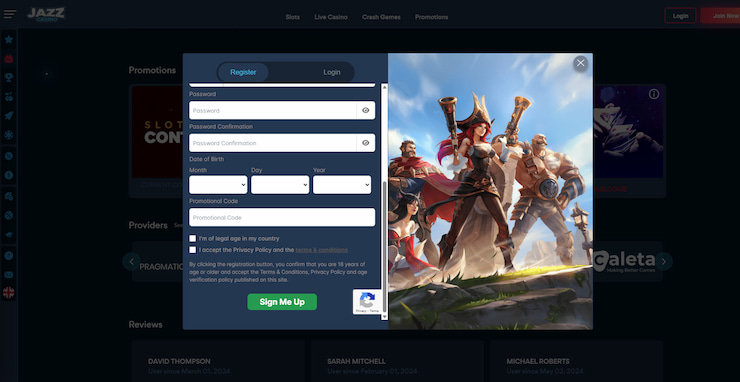This screenshot has width=740, height=382.
Task: Click the Michael Roberts review card
Action: click(576, 362)
